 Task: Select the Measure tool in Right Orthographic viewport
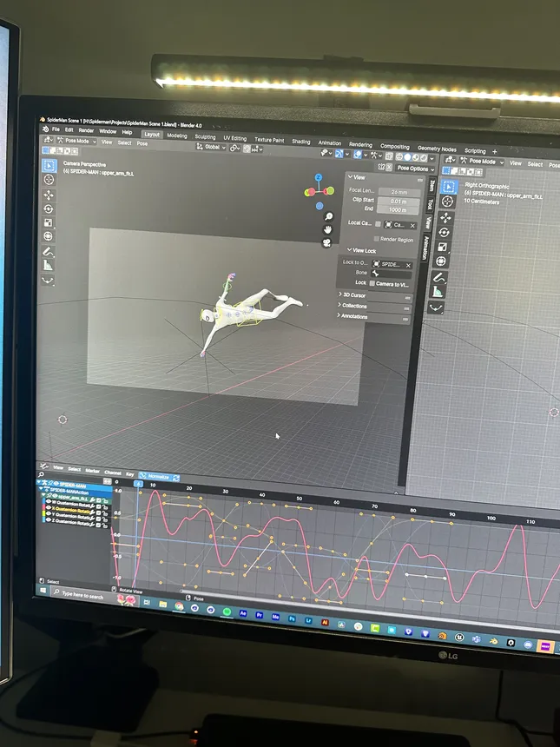point(438,292)
